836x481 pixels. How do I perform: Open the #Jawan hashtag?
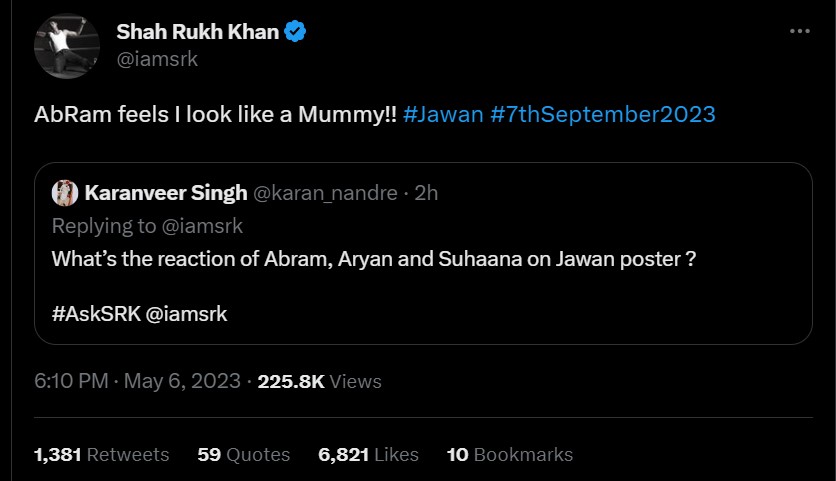pyautogui.click(x=443, y=114)
